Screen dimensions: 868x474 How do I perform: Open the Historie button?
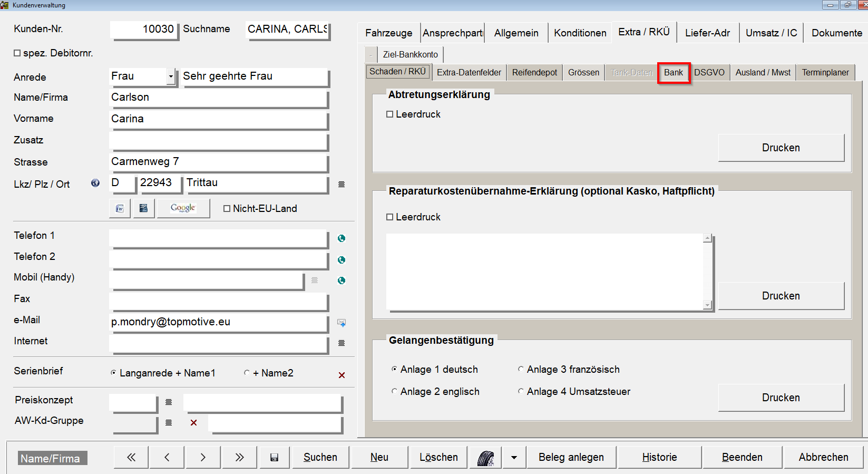pos(660,457)
